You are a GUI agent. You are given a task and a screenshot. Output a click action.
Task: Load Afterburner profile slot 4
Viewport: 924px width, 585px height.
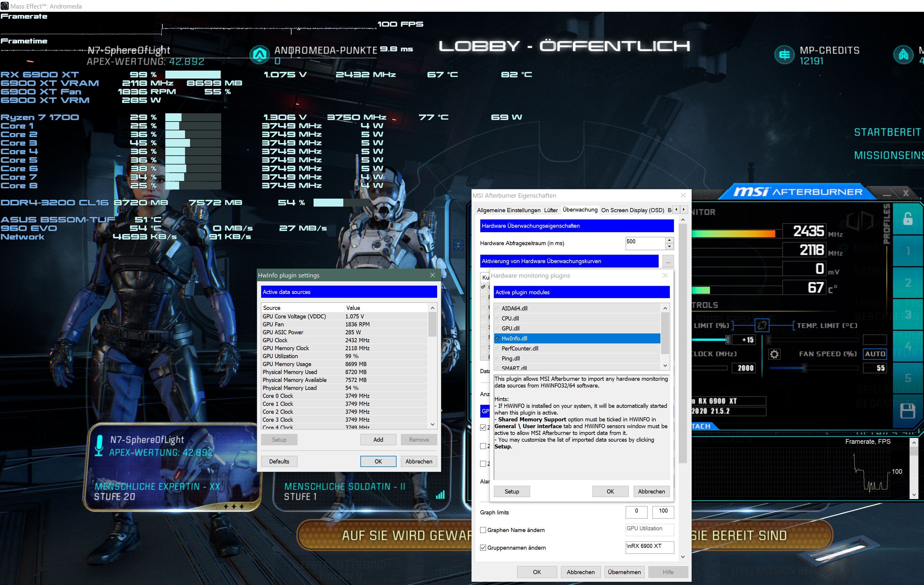pyautogui.click(x=908, y=346)
